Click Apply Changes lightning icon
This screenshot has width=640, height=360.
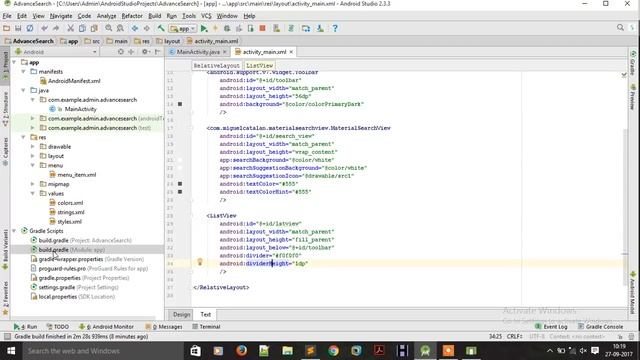pos(215,28)
